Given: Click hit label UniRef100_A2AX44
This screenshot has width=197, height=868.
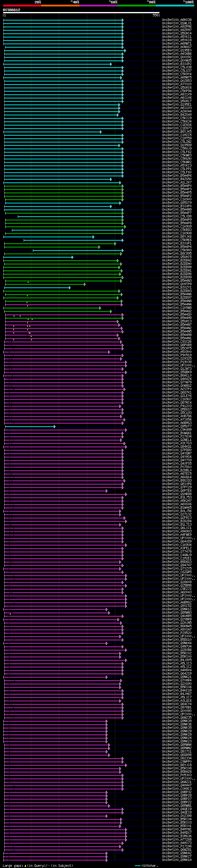Looking at the screenshot, I should click(x=177, y=111).
